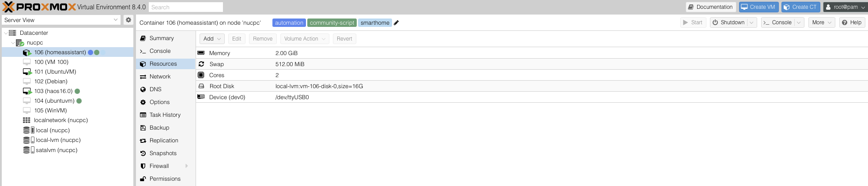This screenshot has height=186, width=868.
Task: Click the Search input field
Action: (x=185, y=7)
